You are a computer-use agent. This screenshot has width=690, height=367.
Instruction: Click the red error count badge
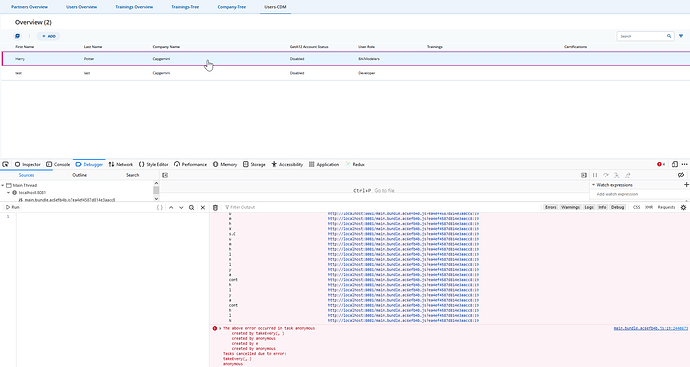661,164
